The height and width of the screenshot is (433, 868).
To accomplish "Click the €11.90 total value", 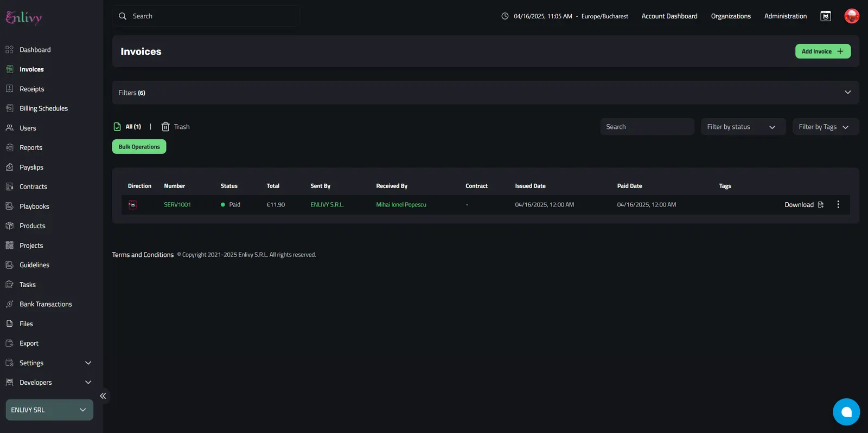I will 276,205.
